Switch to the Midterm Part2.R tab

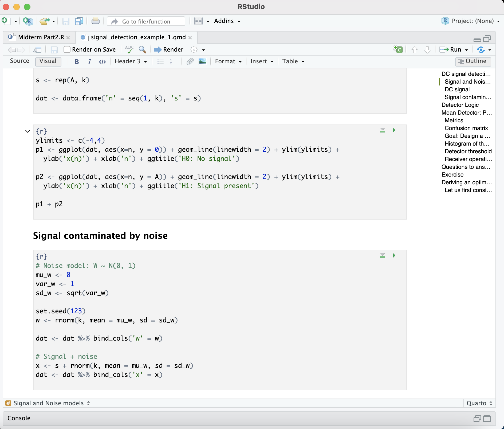point(41,37)
